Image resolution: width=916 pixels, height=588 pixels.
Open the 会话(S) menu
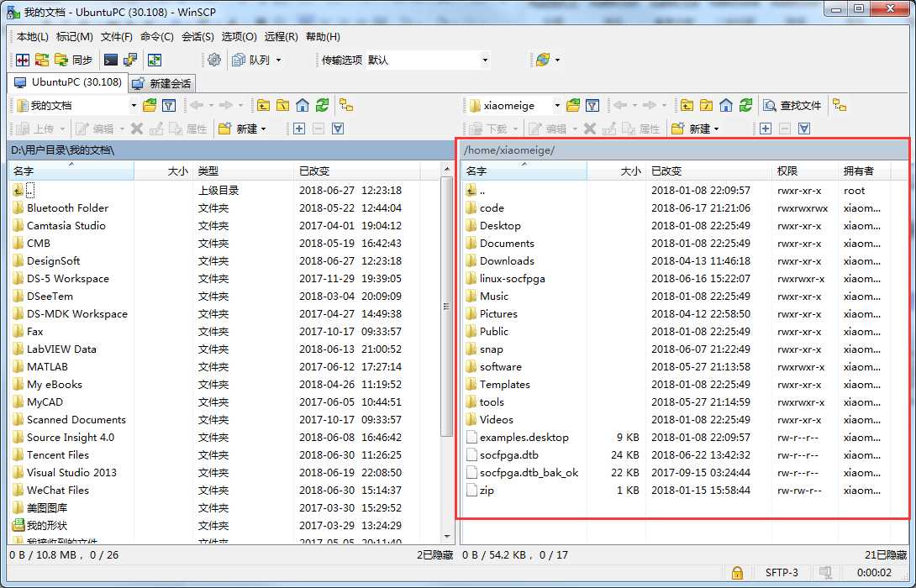pyautogui.click(x=197, y=37)
